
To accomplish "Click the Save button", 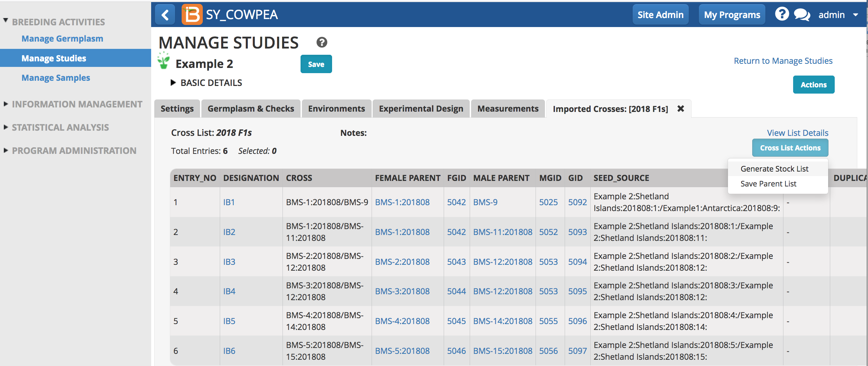I will [x=316, y=64].
